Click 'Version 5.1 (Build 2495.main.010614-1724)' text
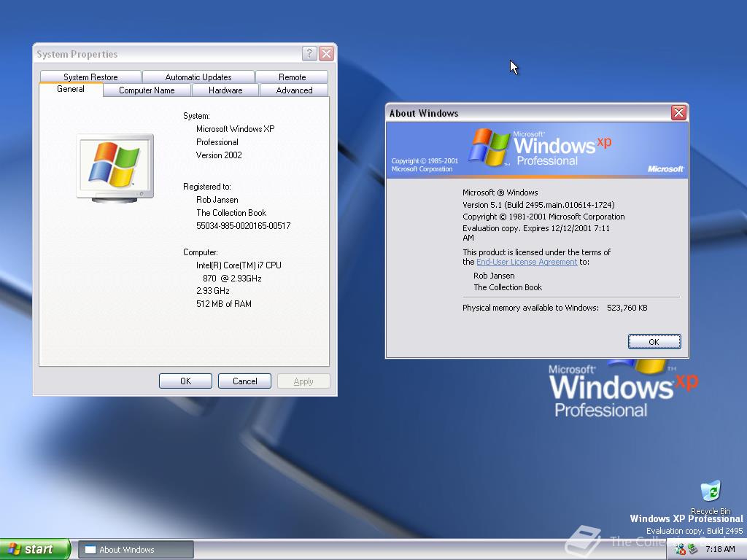Screen dimensions: 747x560 coord(538,205)
